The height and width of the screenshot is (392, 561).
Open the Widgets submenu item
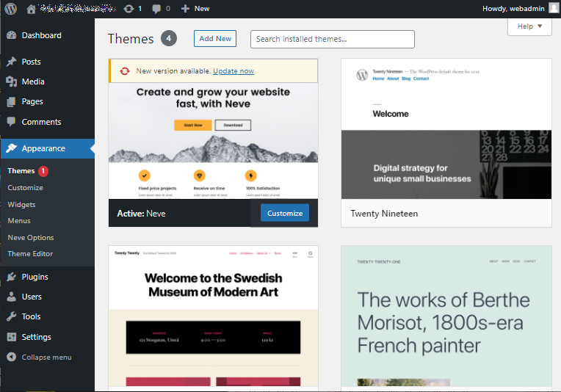click(x=21, y=204)
